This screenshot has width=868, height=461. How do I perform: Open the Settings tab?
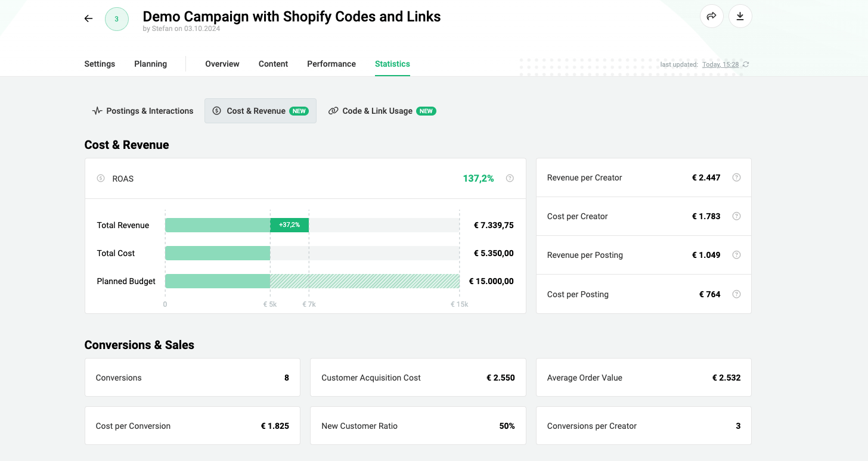coord(100,64)
